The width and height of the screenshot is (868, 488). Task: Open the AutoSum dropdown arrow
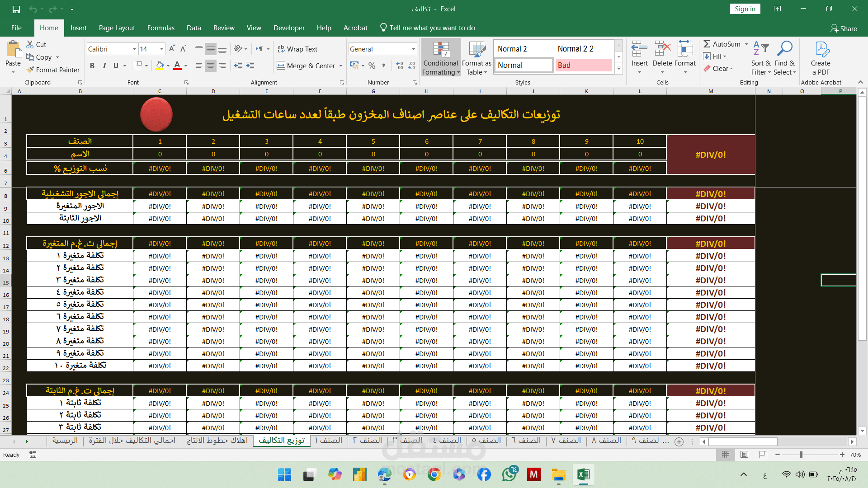746,44
